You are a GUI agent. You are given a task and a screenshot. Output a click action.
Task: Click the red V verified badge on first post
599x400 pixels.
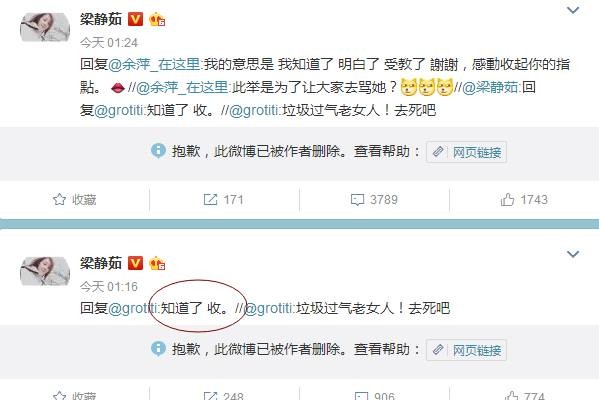(135, 19)
